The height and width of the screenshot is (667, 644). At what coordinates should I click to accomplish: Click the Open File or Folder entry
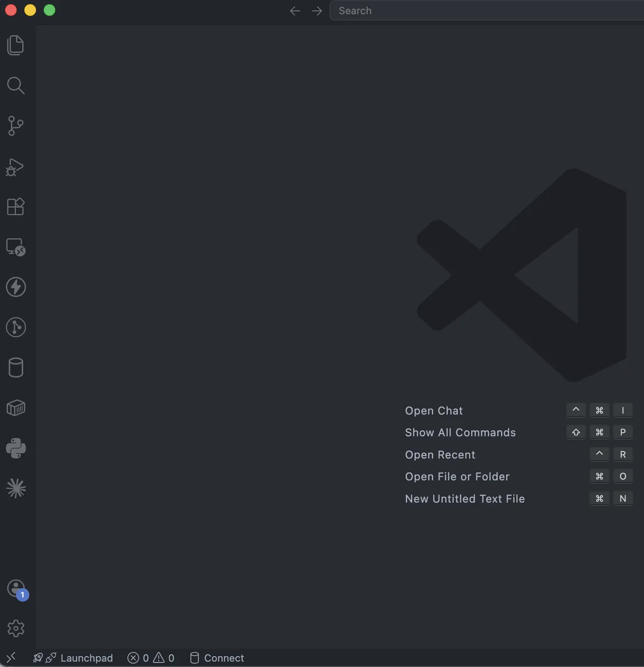pyautogui.click(x=457, y=476)
